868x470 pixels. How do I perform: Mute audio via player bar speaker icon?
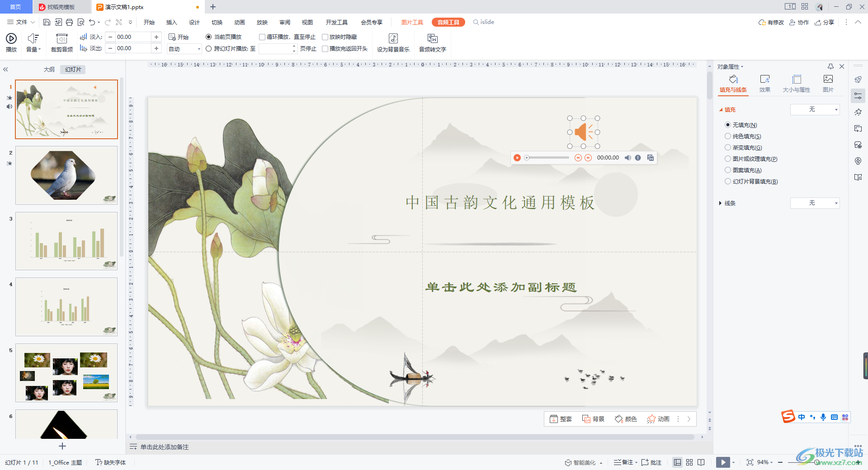click(x=628, y=158)
